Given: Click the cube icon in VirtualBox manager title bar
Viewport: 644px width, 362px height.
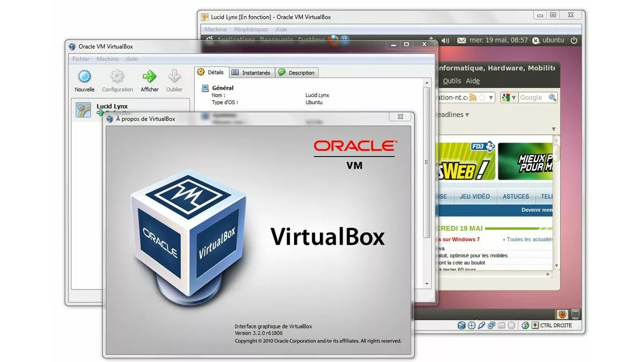Looking at the screenshot, I should click(x=72, y=46).
